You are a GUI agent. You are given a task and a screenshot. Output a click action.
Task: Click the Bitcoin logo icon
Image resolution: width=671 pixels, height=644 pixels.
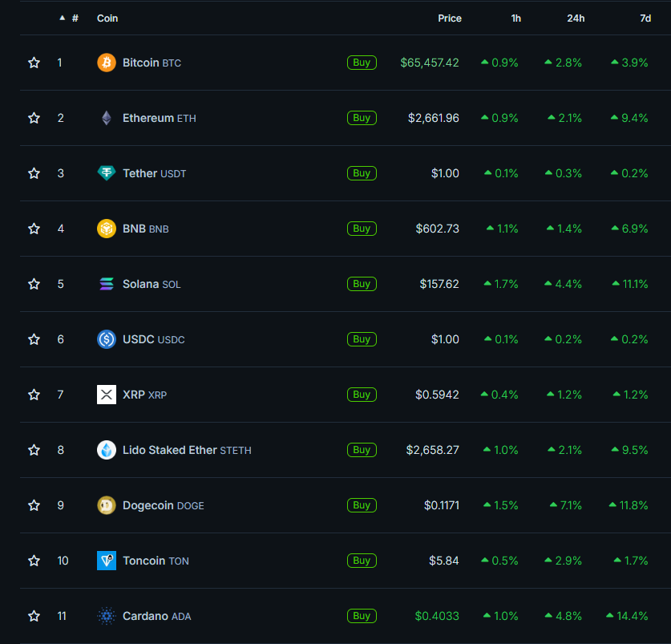[107, 63]
